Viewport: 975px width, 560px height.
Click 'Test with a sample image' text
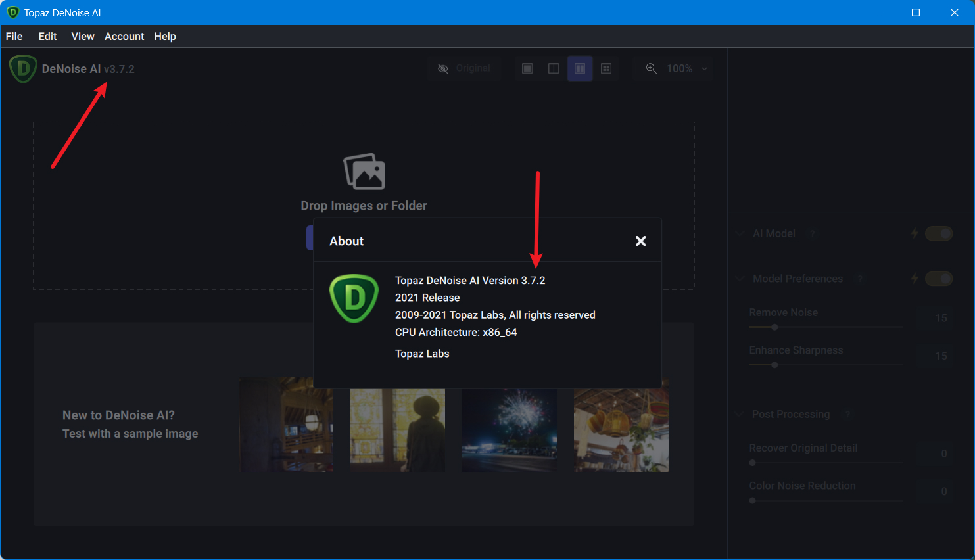[130, 434]
